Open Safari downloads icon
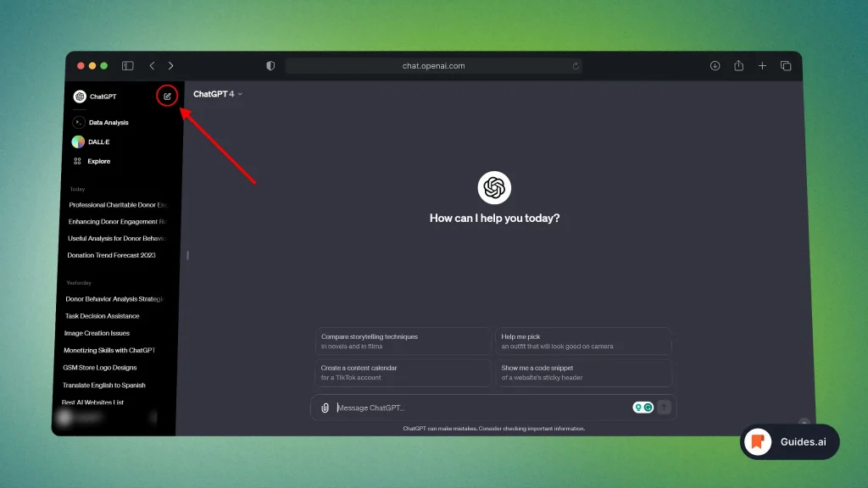 pyautogui.click(x=715, y=66)
